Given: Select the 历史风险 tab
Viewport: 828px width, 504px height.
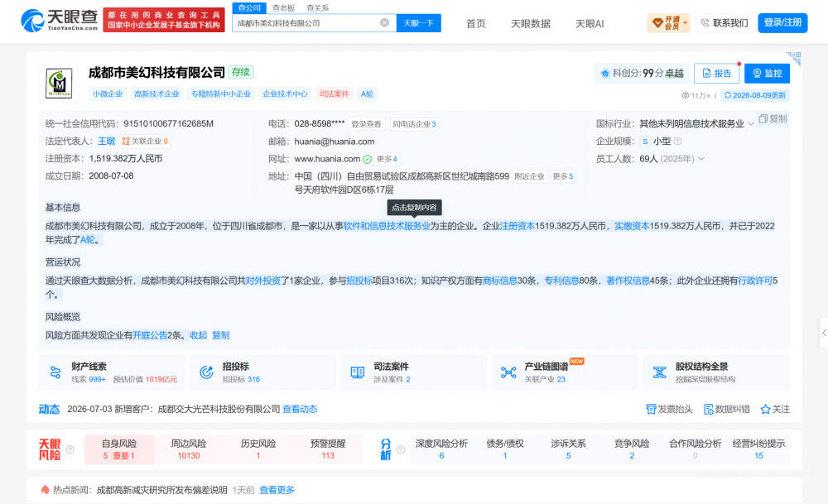Looking at the screenshot, I should 258,449.
